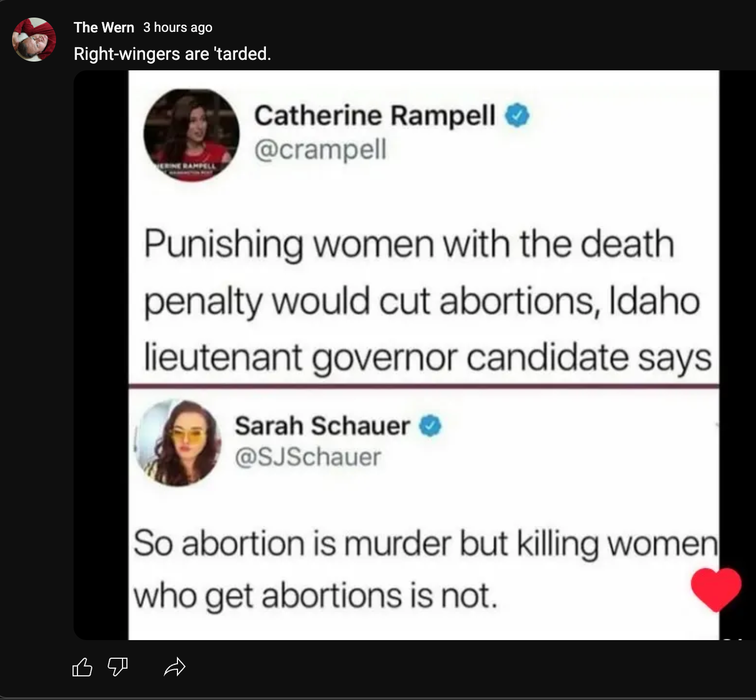The image size is (756, 700).
Task: Click the Sarah Schauer name text
Action: tap(323, 426)
